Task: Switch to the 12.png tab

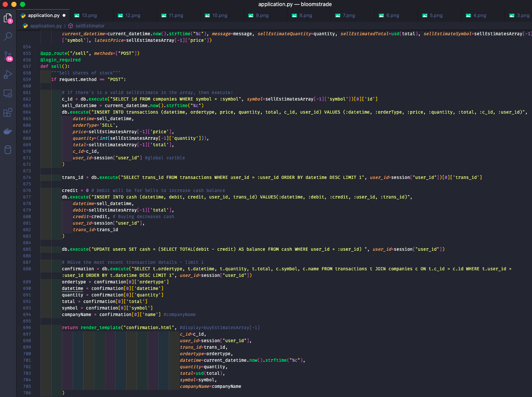Action: 135,15
